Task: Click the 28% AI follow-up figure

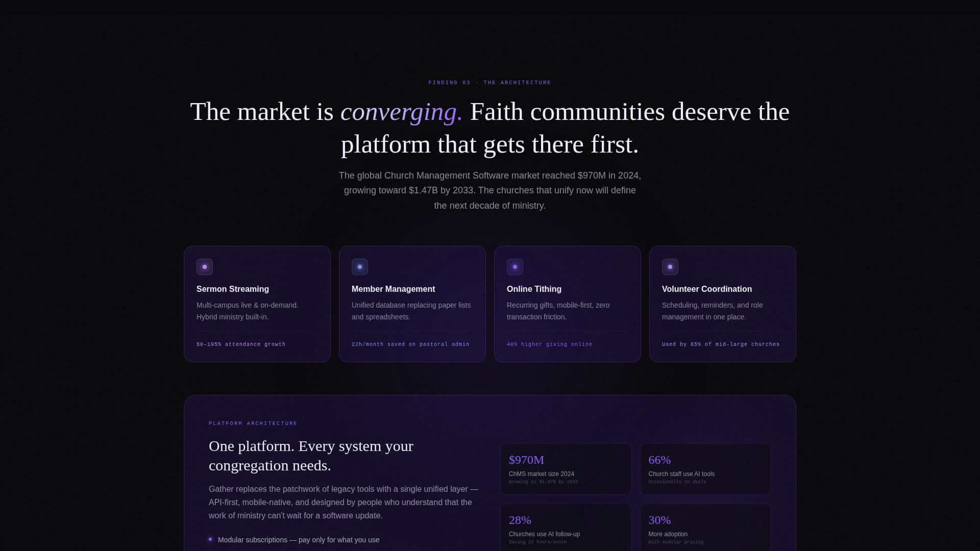Action: 520,520
